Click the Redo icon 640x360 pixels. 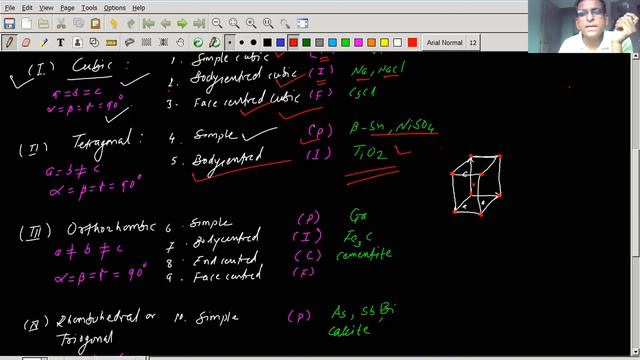click(131, 23)
